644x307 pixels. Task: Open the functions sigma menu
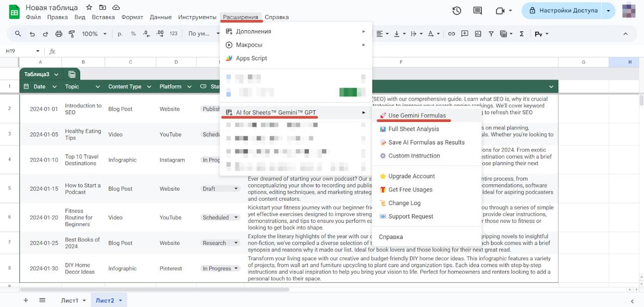tap(521, 34)
